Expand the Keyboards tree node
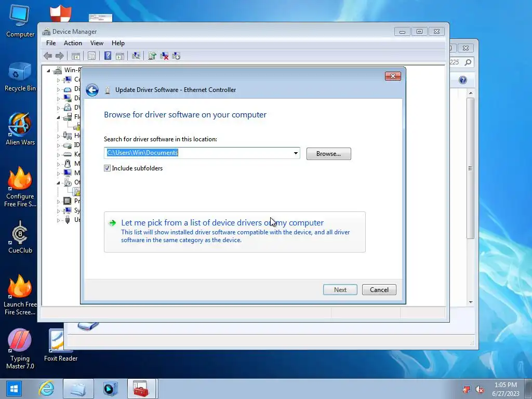Screen dimensions: 532x399 pyautogui.click(x=58, y=155)
